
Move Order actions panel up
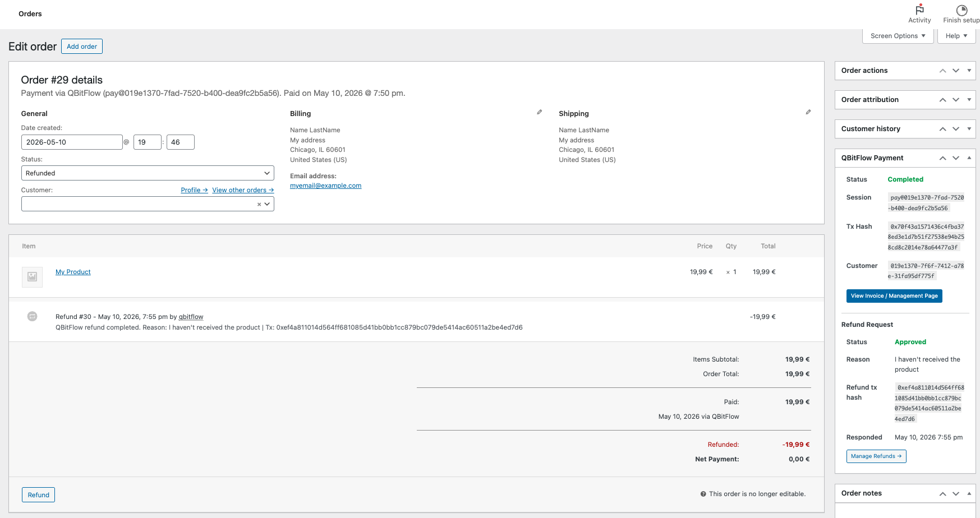pyautogui.click(x=942, y=71)
